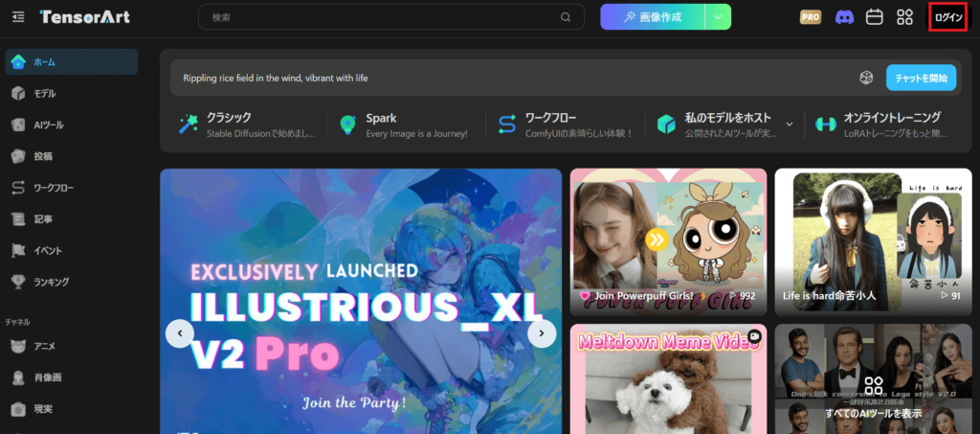Viewport: 980px width, 434px height.
Task: Open the calendar icon in header
Action: 875,17
